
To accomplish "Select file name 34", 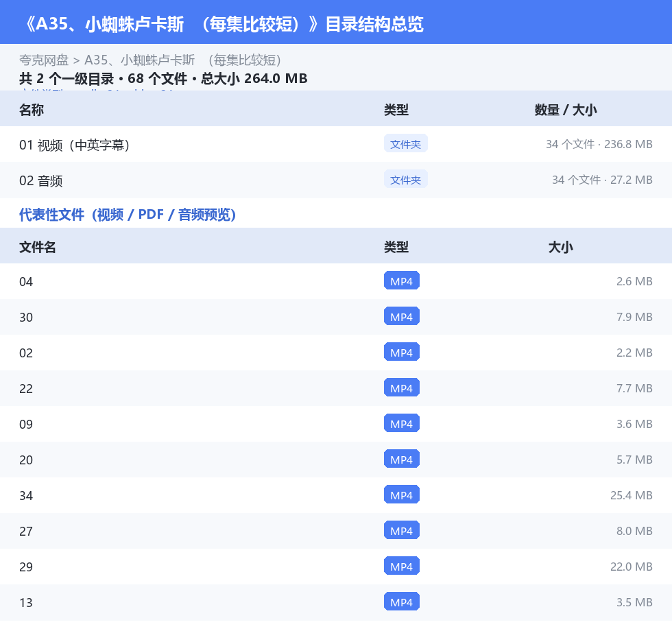I will (26, 495).
